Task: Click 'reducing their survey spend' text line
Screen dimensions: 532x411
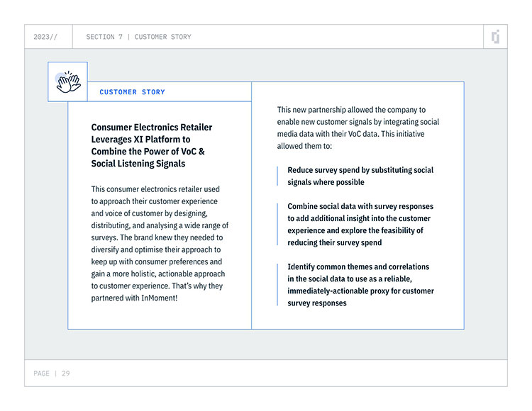Action: (335, 242)
